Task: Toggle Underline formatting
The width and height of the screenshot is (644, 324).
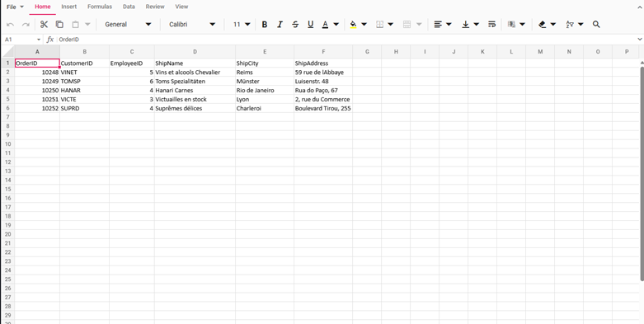Action: coord(311,24)
